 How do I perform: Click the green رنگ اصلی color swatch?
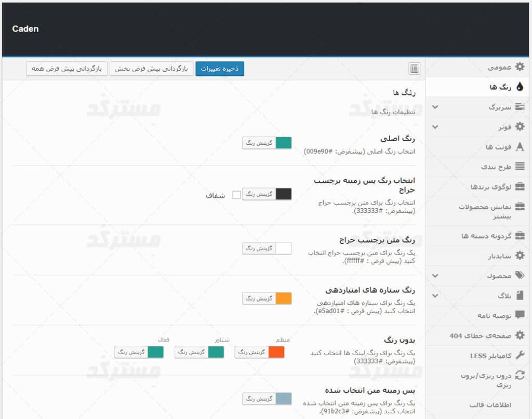(284, 143)
